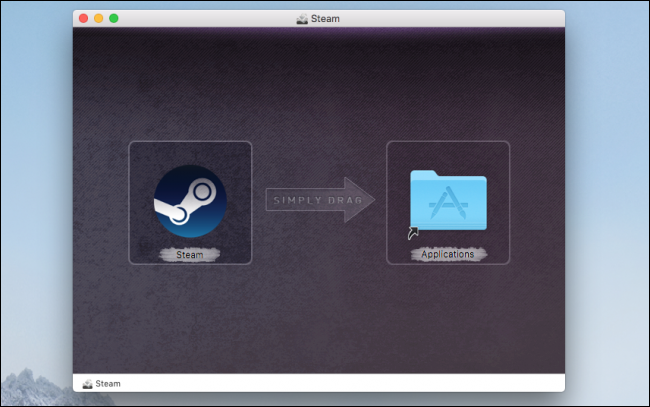The height and width of the screenshot is (407, 650).
Task: Click empty area of the bottom path bar
Action: pos(350,383)
